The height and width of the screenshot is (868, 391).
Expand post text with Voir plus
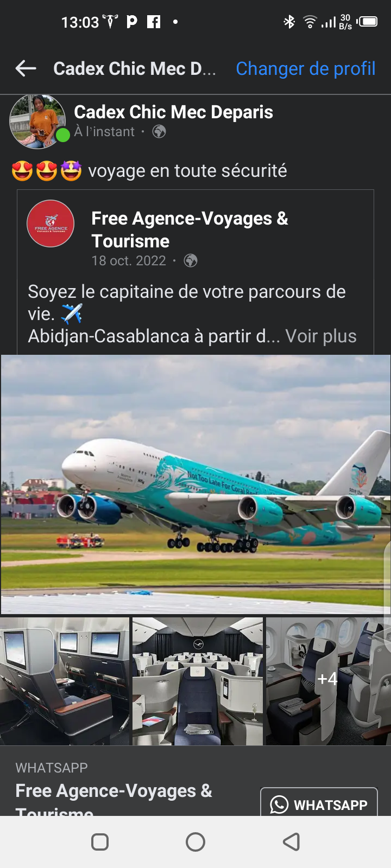coord(321,336)
